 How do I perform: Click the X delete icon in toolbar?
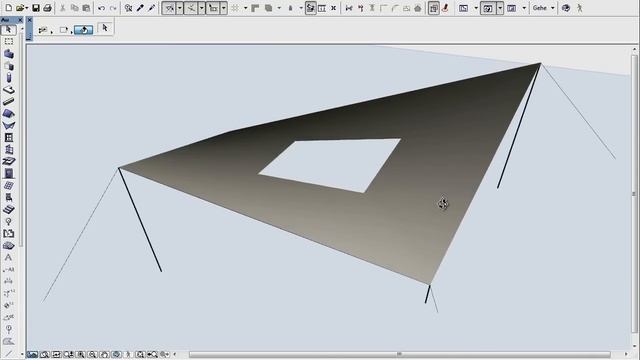pyautogui.click(x=333, y=8)
